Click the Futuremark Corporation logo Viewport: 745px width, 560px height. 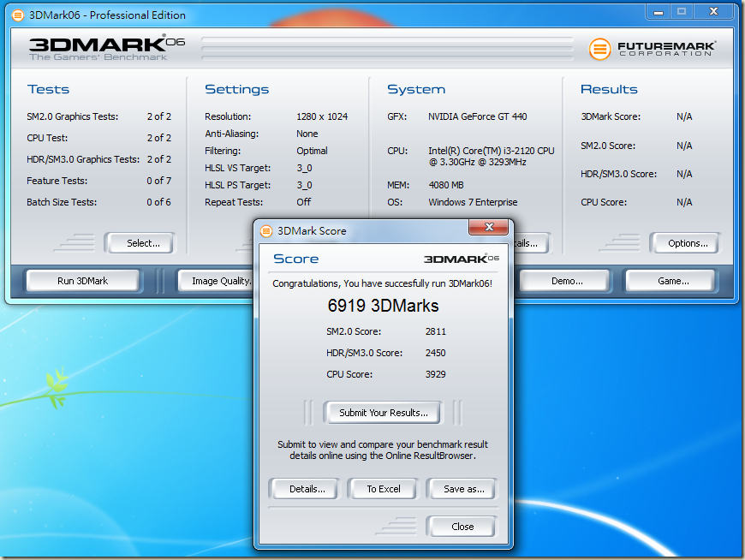coord(652,49)
